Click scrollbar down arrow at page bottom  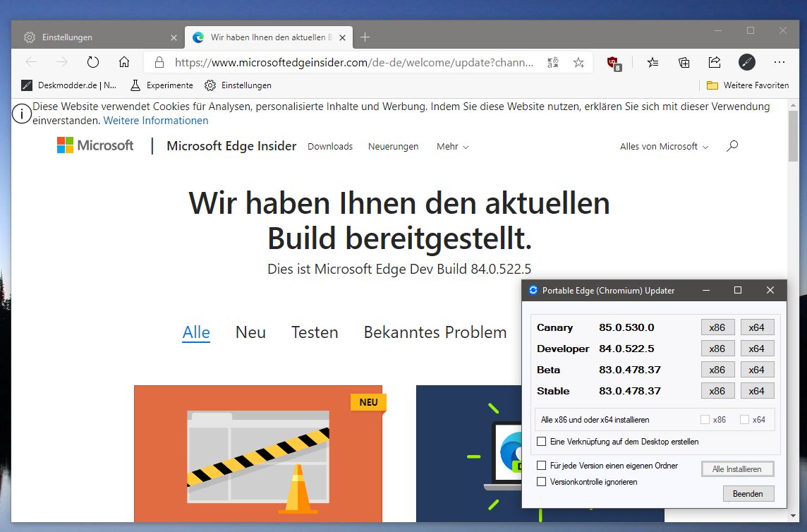[x=793, y=516]
